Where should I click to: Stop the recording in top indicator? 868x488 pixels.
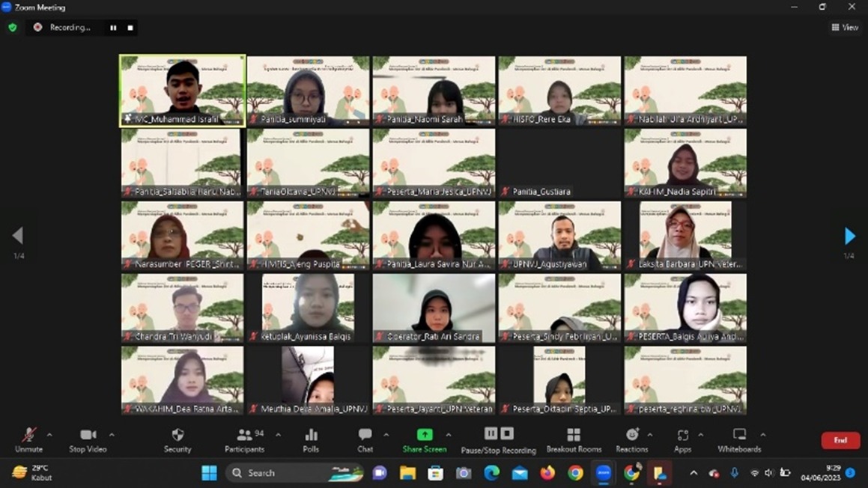130,28
